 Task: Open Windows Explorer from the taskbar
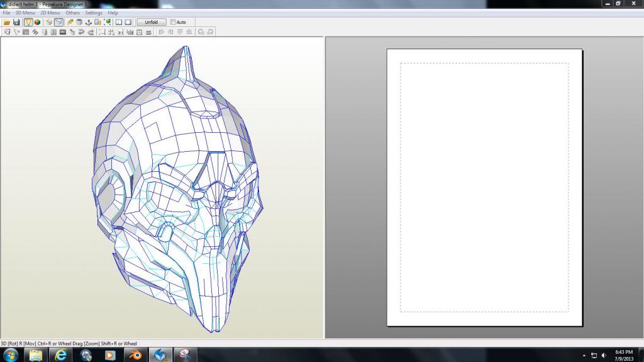click(36, 354)
